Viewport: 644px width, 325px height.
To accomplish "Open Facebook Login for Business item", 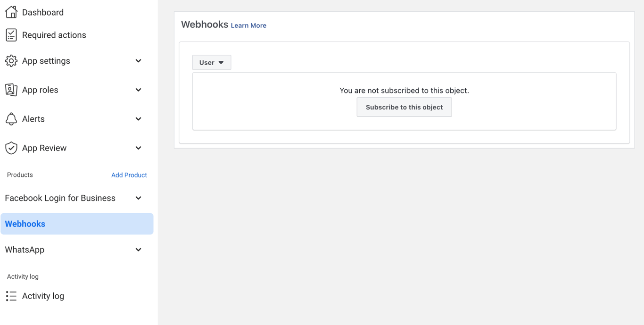I will [60, 198].
